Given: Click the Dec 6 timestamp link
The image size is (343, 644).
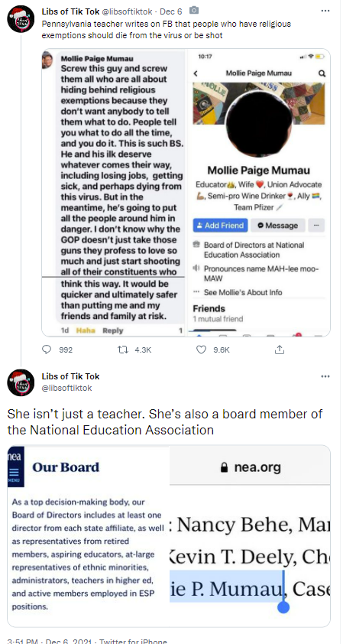Looking at the screenshot, I should (x=170, y=11).
